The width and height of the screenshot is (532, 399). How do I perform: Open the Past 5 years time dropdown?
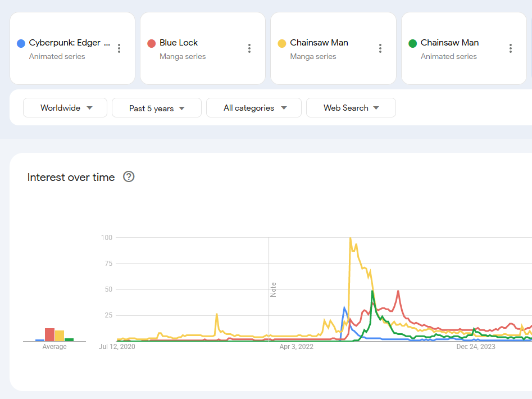[x=157, y=108]
